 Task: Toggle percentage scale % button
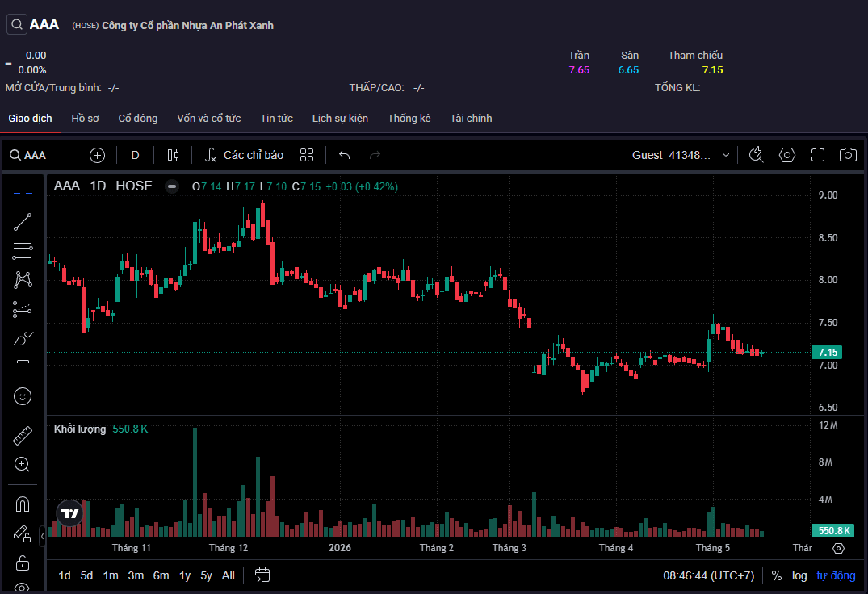[777, 575]
